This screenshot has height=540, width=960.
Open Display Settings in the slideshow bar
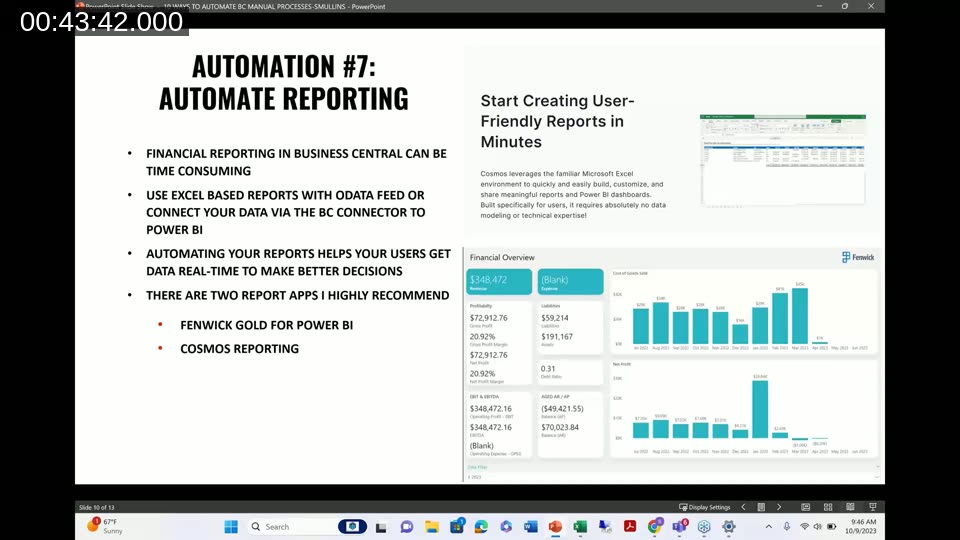pyautogui.click(x=705, y=507)
